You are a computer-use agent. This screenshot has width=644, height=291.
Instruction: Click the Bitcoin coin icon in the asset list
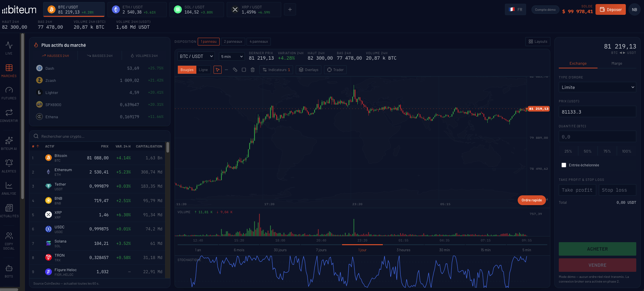(x=49, y=158)
